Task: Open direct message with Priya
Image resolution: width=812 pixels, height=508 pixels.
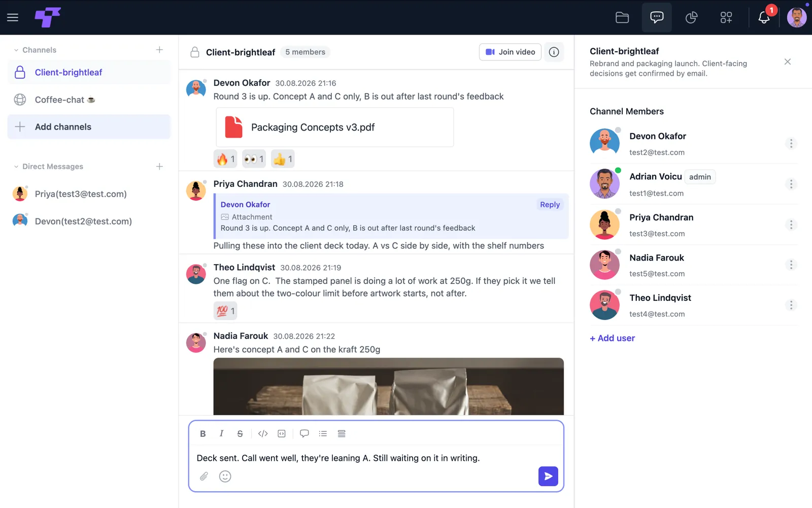Action: (89, 194)
